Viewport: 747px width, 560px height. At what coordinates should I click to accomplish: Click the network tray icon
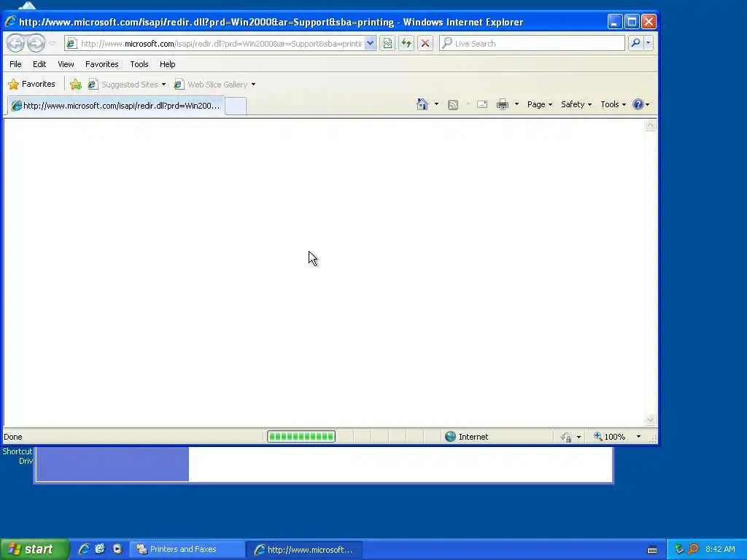(x=679, y=549)
